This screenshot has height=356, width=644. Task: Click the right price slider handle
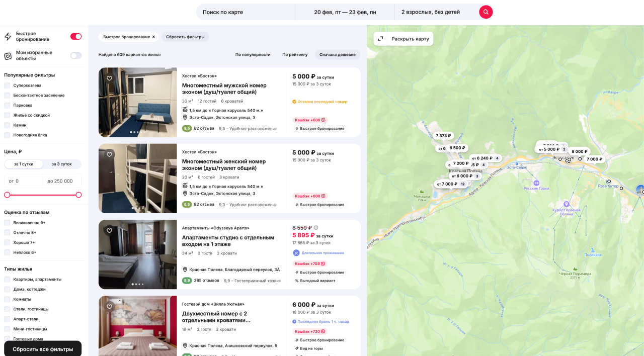click(78, 195)
